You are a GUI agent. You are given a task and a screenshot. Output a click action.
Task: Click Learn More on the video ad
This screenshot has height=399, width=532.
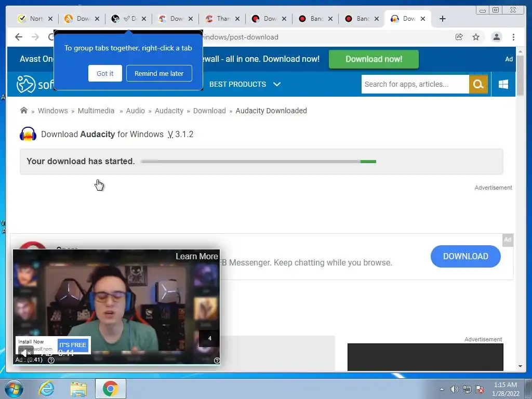(x=197, y=256)
